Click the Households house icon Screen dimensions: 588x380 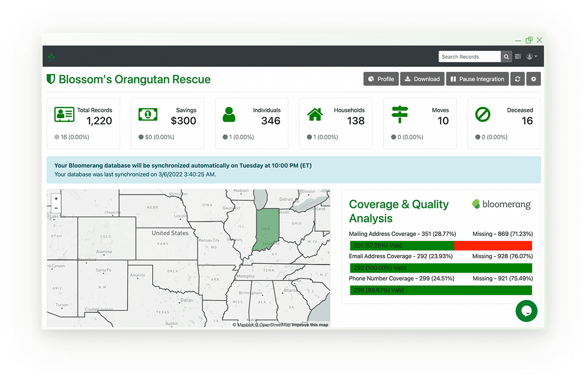[315, 114]
